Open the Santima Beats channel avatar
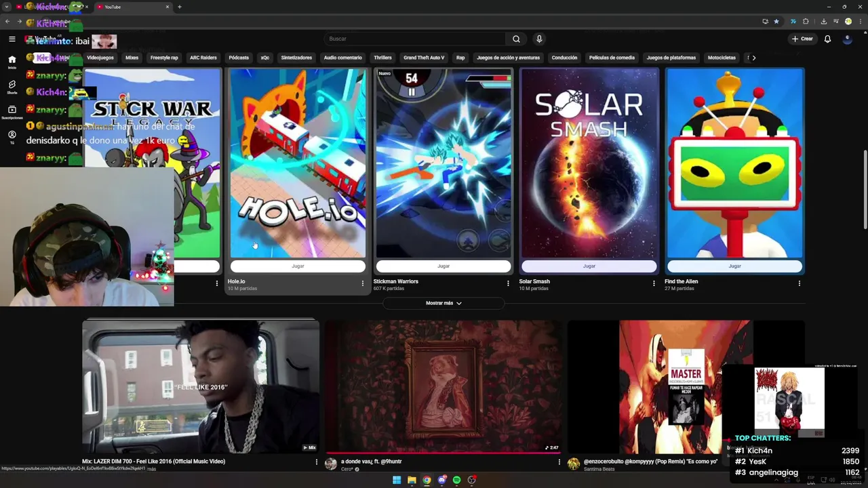Viewport: 868px width, 488px height. pyautogui.click(x=574, y=464)
